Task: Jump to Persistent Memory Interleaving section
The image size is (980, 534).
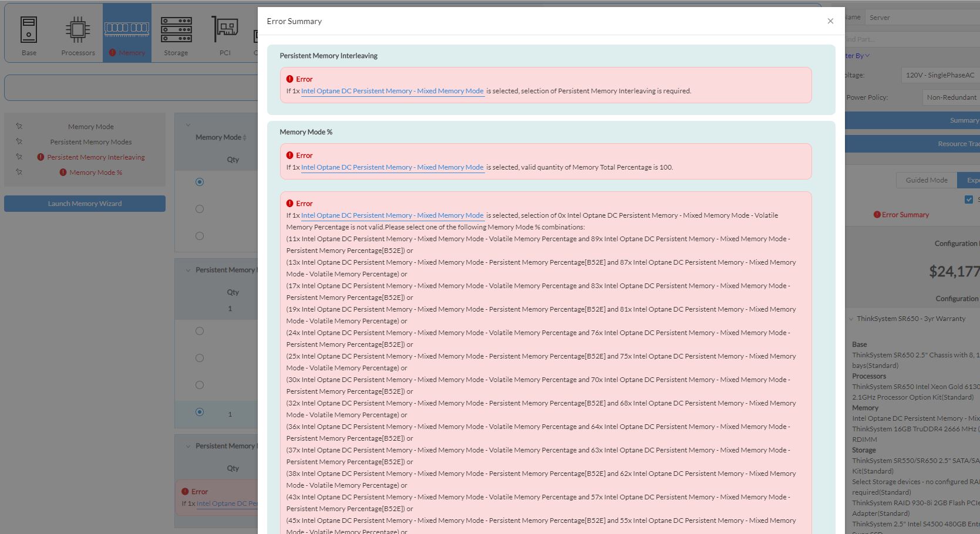Action: click(96, 157)
